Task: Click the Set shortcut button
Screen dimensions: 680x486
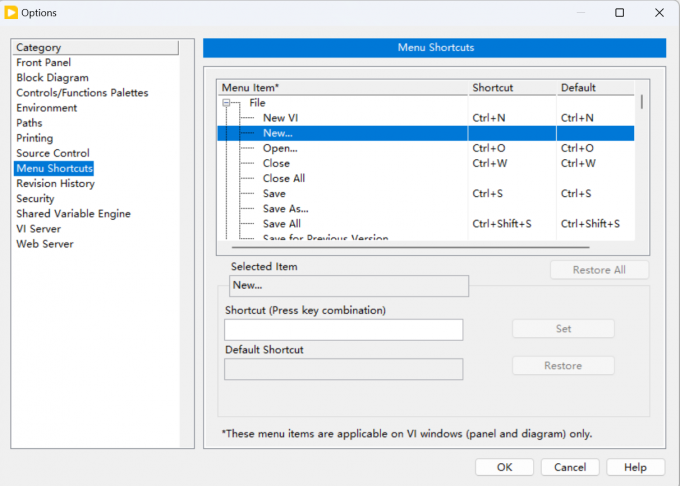Action: pos(563,329)
